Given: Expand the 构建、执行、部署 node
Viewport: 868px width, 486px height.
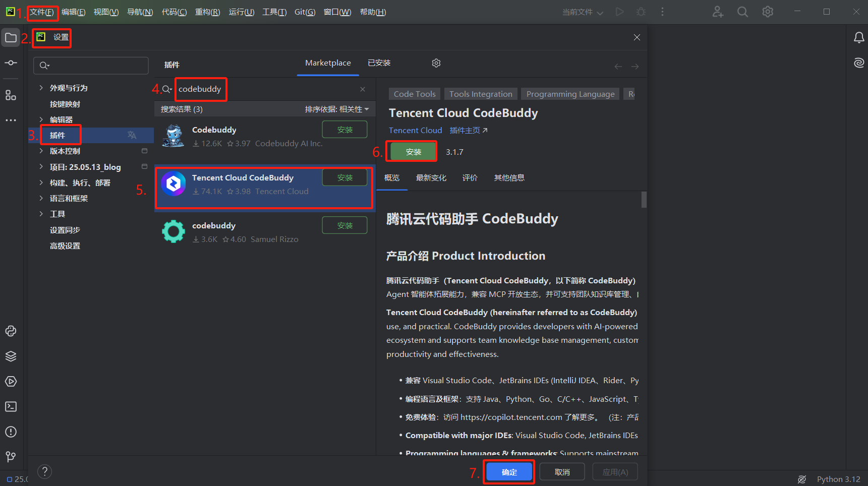Looking at the screenshot, I should 41,183.
